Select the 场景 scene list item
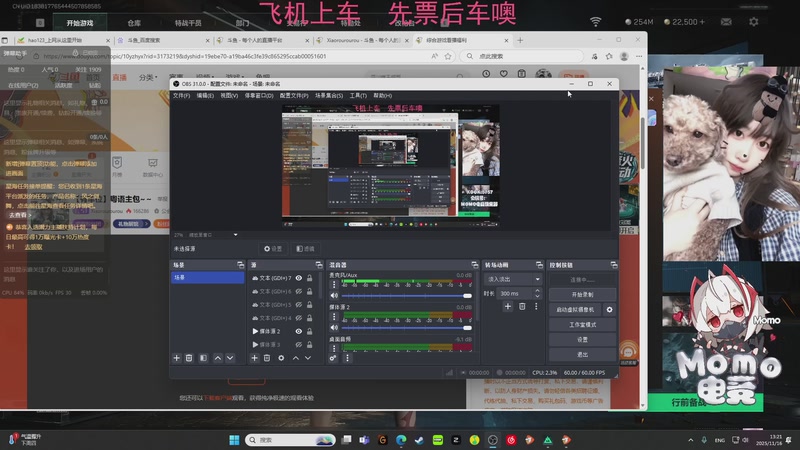The height and width of the screenshot is (450, 800). [x=208, y=278]
